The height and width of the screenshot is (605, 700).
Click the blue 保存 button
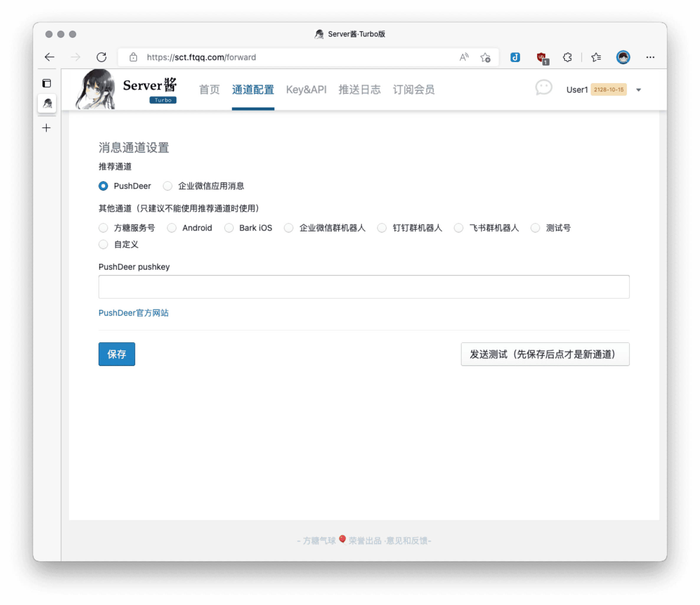117,354
